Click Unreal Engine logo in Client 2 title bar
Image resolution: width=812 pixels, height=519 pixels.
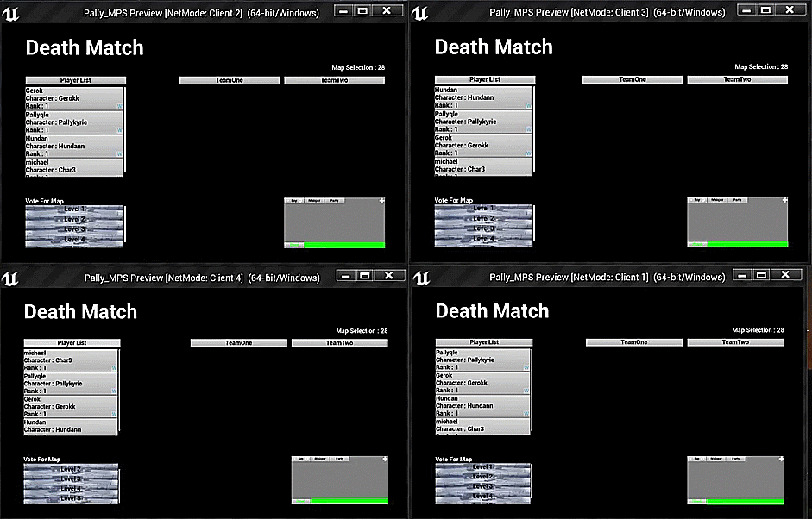coord(10,12)
